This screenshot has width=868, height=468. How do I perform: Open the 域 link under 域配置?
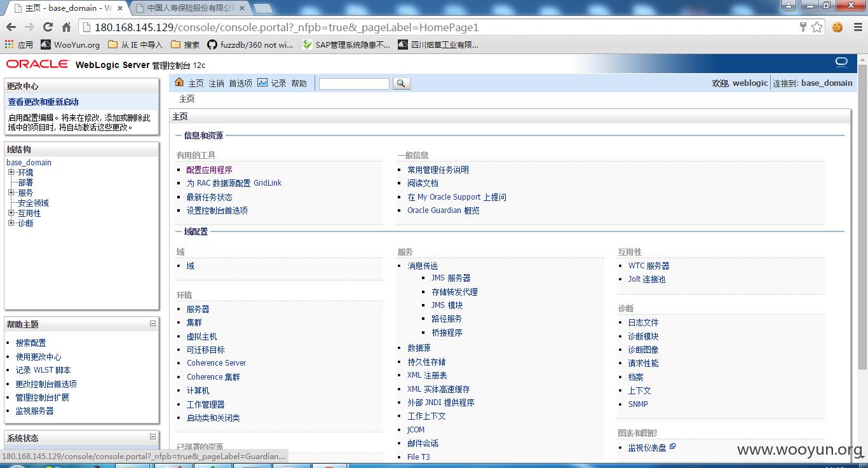pyautogui.click(x=190, y=266)
